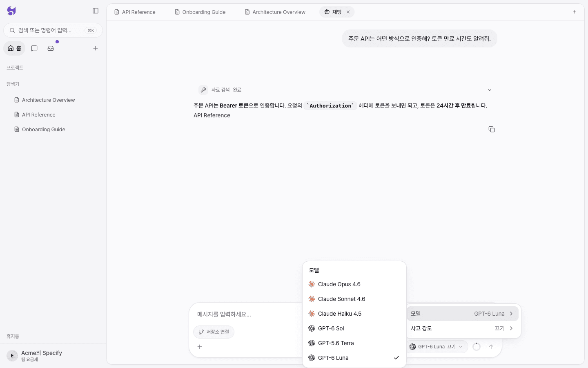Image resolution: width=588 pixels, height=368 pixels.
Task: Switch to the API Reference tab
Action: coord(135,12)
